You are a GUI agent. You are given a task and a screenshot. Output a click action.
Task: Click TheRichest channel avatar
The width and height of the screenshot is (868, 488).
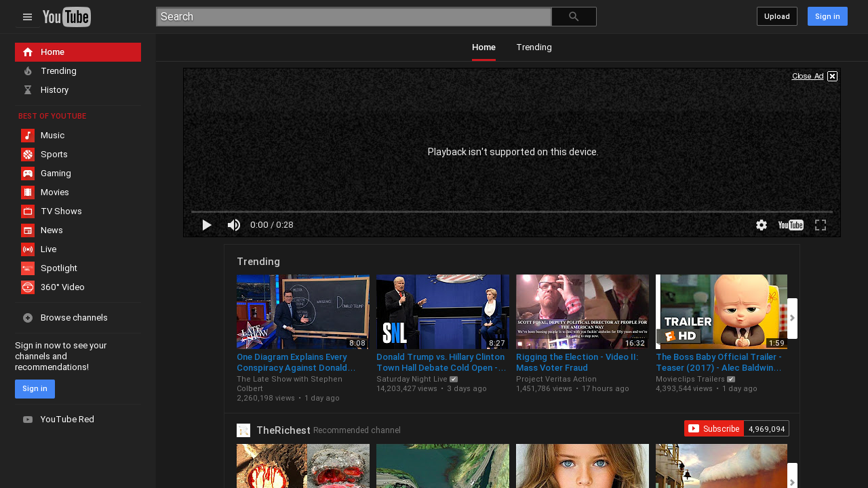tap(243, 430)
